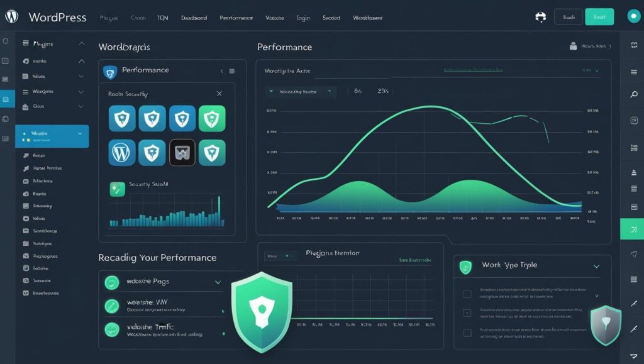Click the green shield beside Work Type heading

(466, 267)
